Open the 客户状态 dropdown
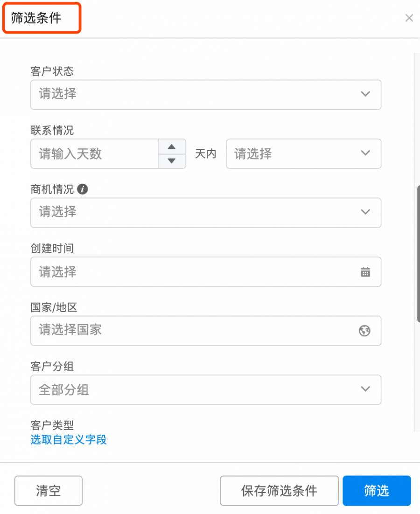Viewport: 420px width, 514px height. pos(206,95)
